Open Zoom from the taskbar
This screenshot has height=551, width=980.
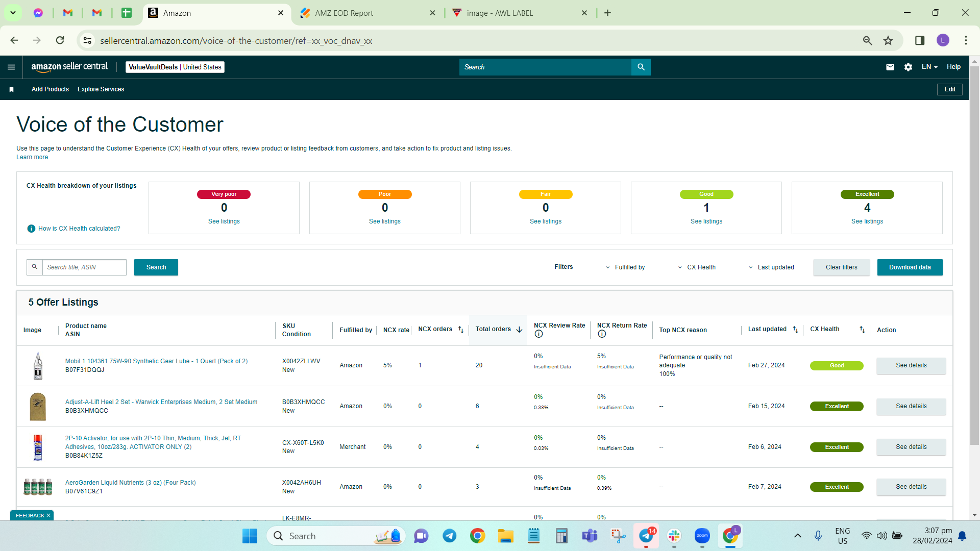[702, 536]
